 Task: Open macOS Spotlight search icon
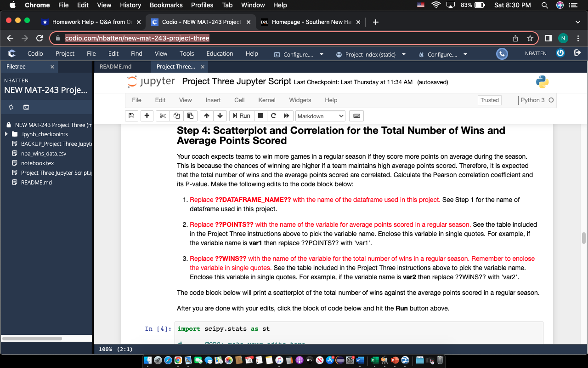pyautogui.click(x=544, y=5)
